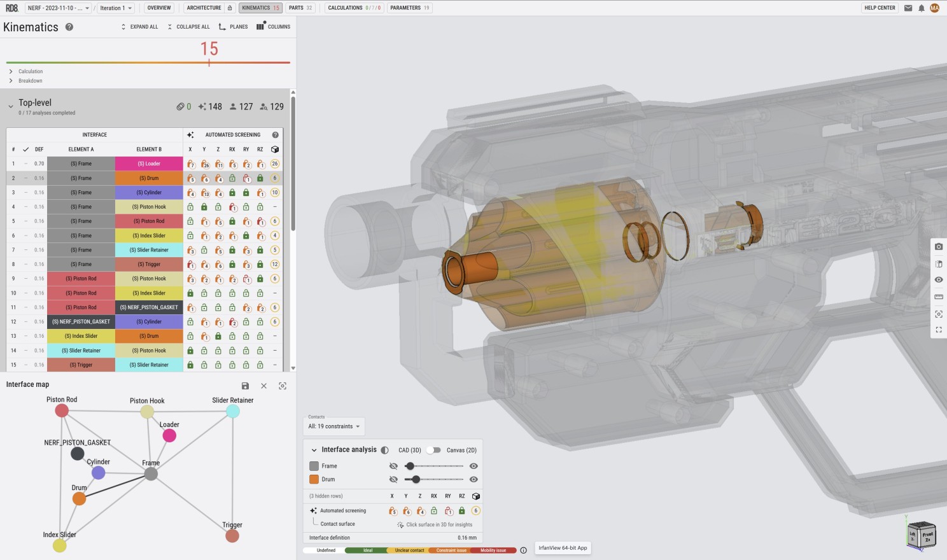Enter fullscreen mode via the right sidebar icon
The height and width of the screenshot is (560, 947).
pyautogui.click(x=939, y=330)
